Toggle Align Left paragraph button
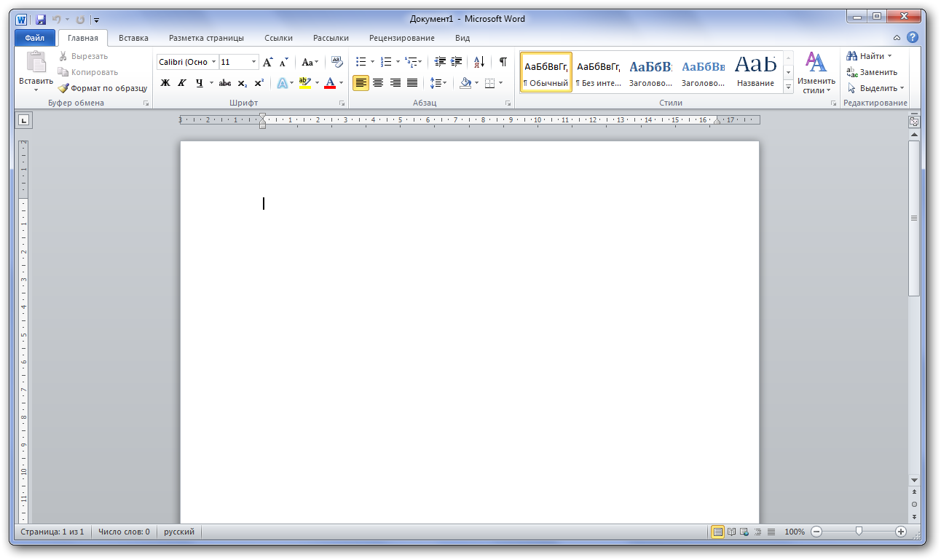This screenshot has width=941, height=560. tap(361, 83)
